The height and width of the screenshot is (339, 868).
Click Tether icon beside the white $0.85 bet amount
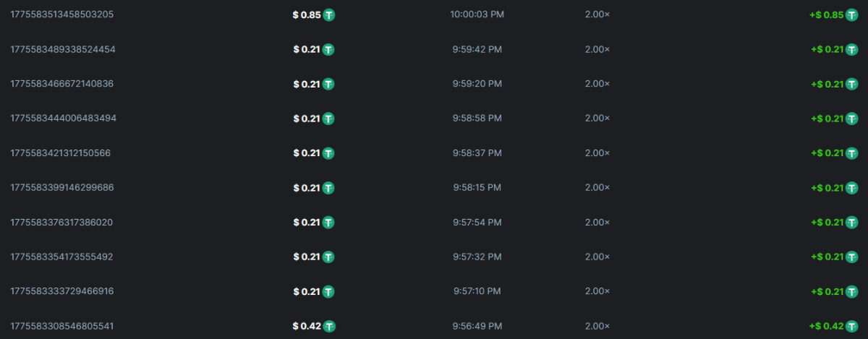(329, 14)
